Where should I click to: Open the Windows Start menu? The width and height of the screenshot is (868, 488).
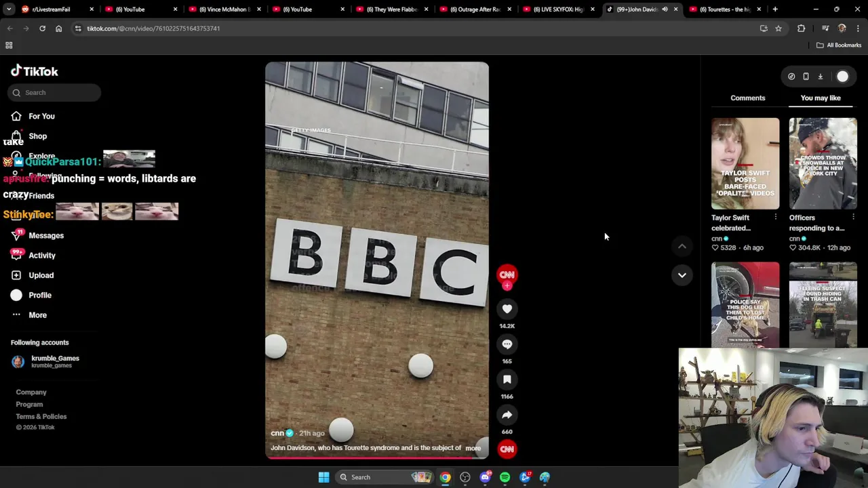323,477
